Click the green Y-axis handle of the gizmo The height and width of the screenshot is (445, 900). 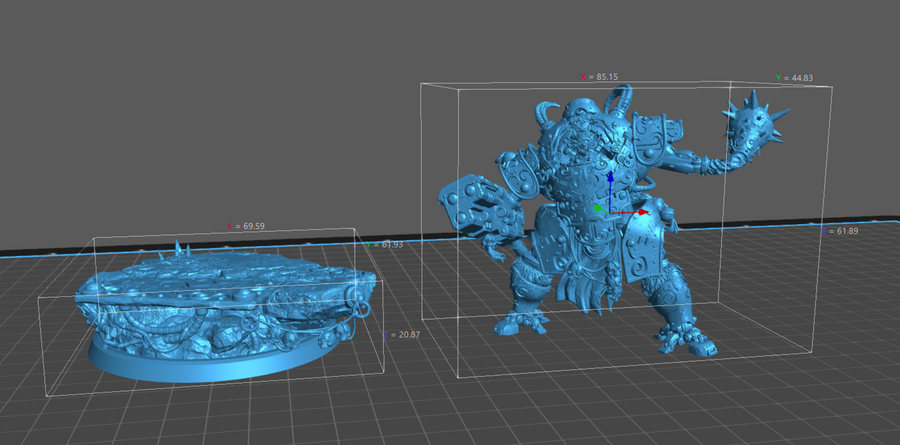click(598, 208)
